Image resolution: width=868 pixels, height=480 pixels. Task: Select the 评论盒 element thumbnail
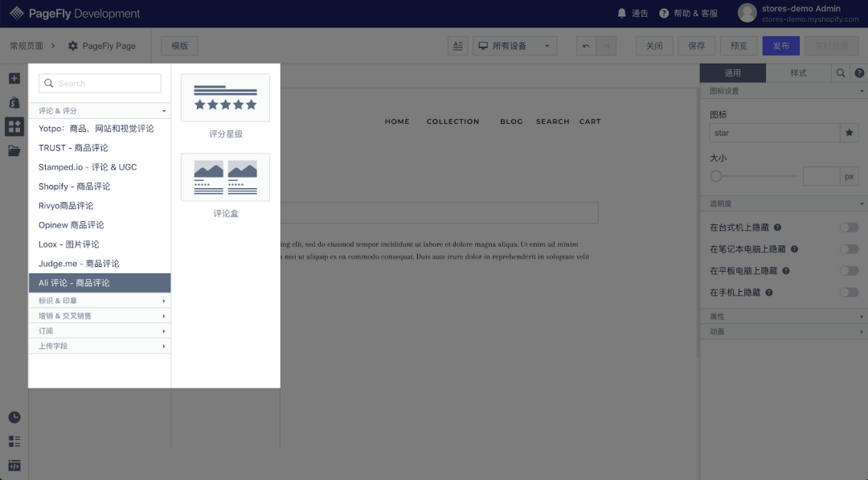coord(225,177)
